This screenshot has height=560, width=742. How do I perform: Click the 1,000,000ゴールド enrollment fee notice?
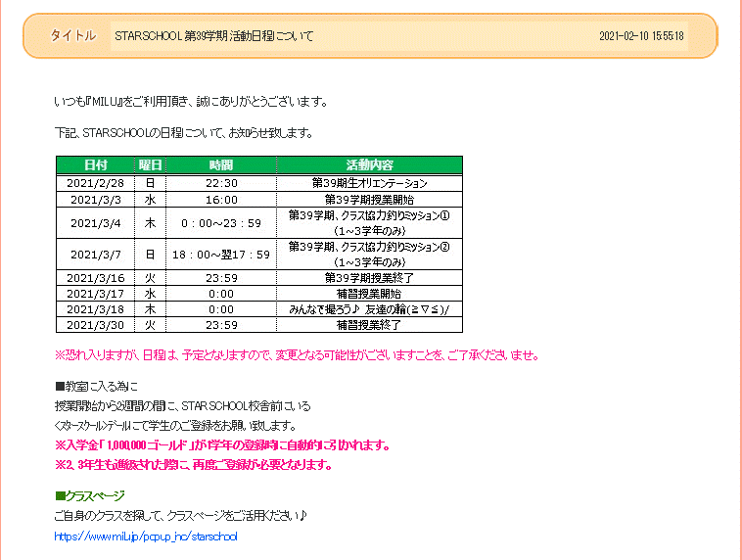[221, 444]
